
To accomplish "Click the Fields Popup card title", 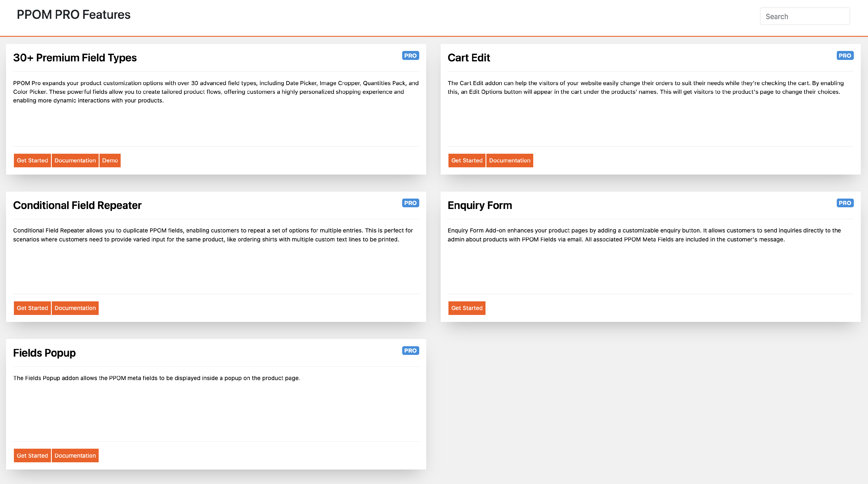I will point(44,353).
